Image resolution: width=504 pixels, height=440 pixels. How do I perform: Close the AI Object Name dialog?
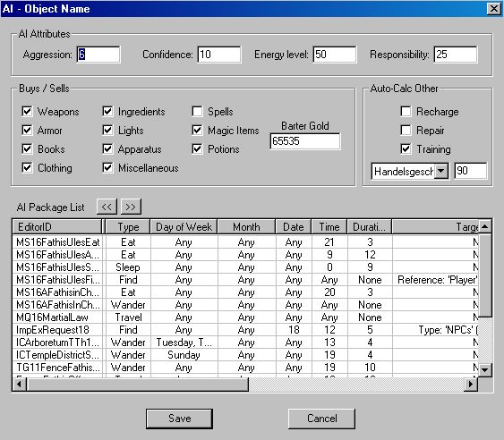tap(494, 9)
